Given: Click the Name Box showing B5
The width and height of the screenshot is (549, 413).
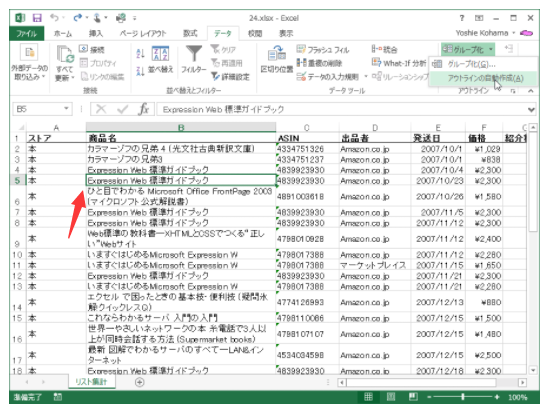Looking at the screenshot, I should pyautogui.click(x=39, y=109).
